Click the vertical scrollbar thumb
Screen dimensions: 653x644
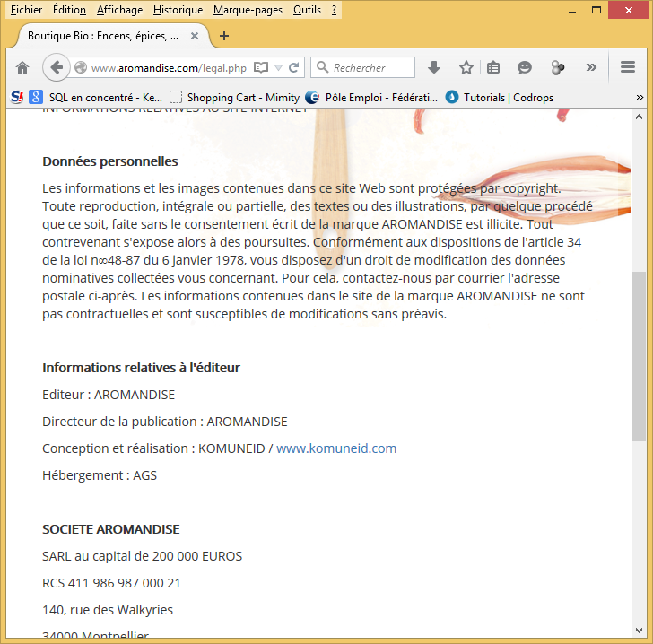click(639, 356)
